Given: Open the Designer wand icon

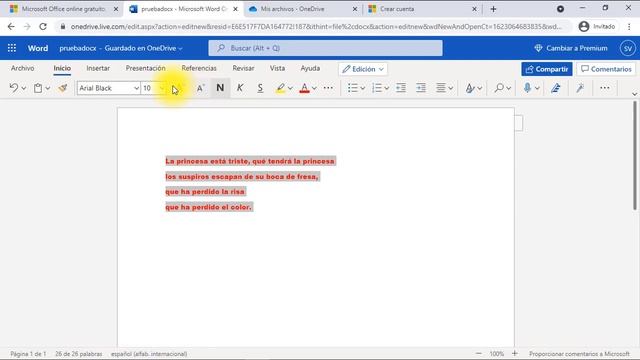Looking at the screenshot, I should (x=580, y=88).
